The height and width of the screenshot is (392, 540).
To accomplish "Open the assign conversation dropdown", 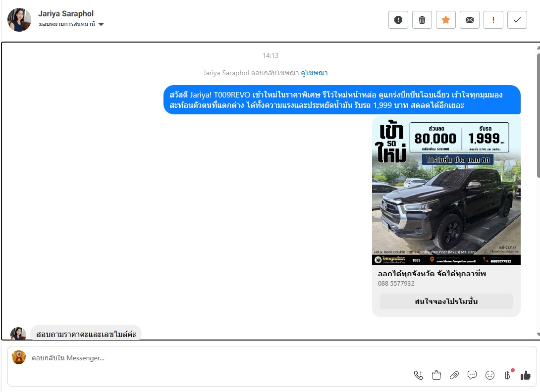I will click(x=71, y=24).
